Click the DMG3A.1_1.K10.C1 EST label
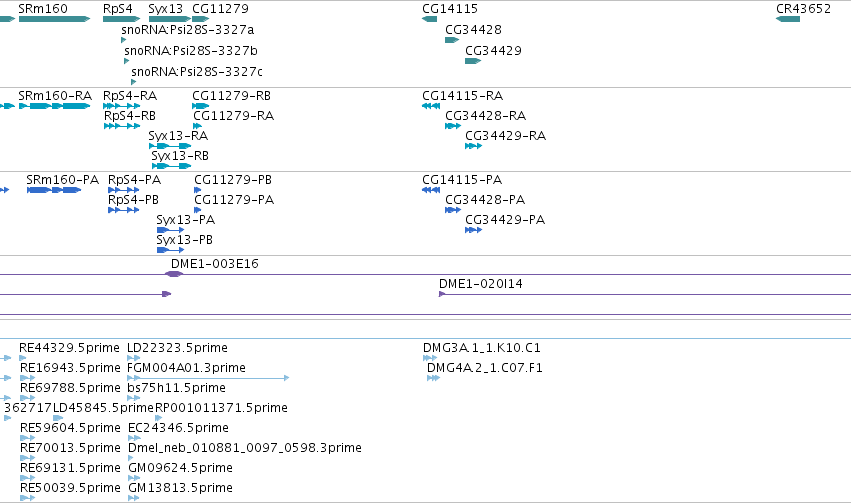The height and width of the screenshot is (503, 851). tap(482, 347)
